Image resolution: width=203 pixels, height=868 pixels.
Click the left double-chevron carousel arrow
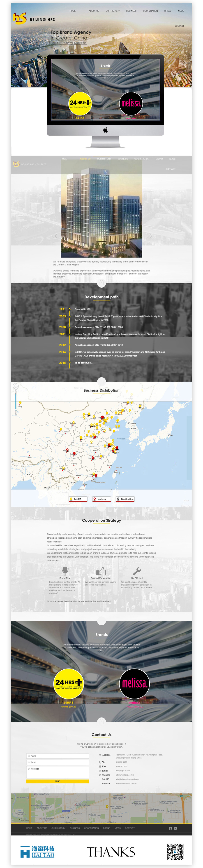click(54, 236)
